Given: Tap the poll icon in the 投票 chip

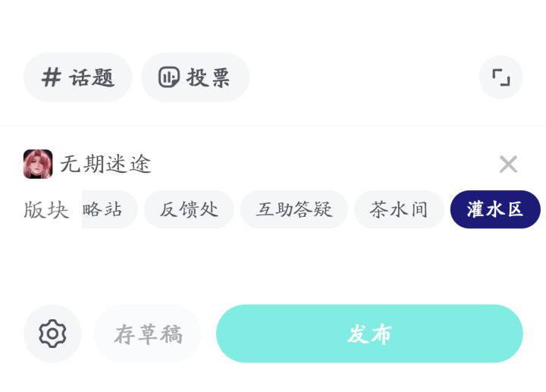Looking at the screenshot, I should (x=168, y=77).
